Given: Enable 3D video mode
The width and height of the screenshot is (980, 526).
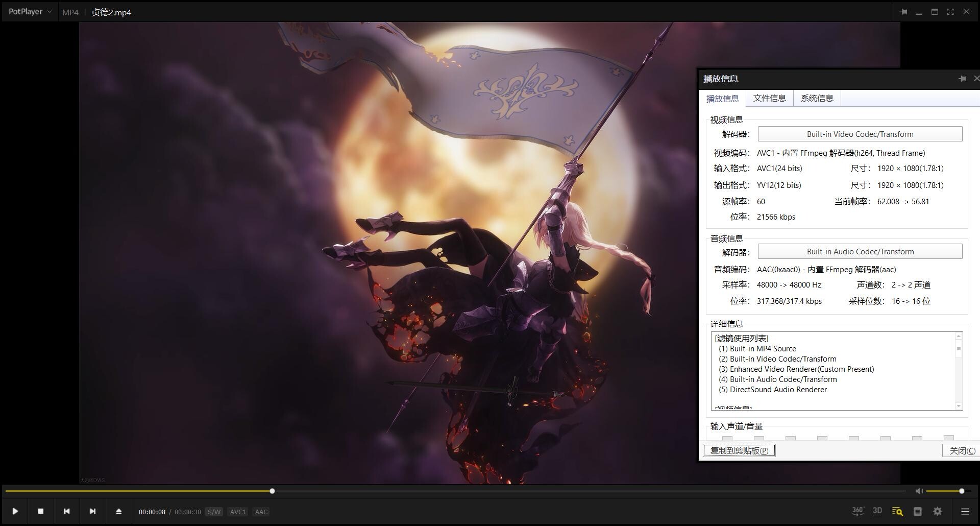Looking at the screenshot, I should 878,511.
